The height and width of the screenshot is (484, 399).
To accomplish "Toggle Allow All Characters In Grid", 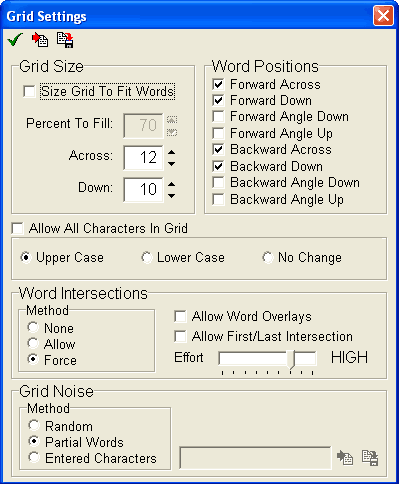I will click(x=17, y=229).
